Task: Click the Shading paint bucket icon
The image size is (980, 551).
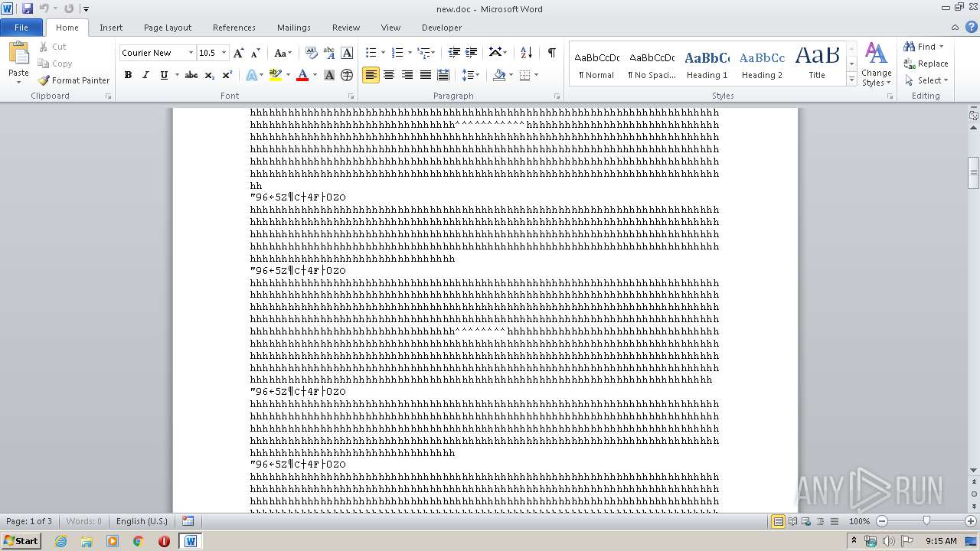Action: pos(499,75)
